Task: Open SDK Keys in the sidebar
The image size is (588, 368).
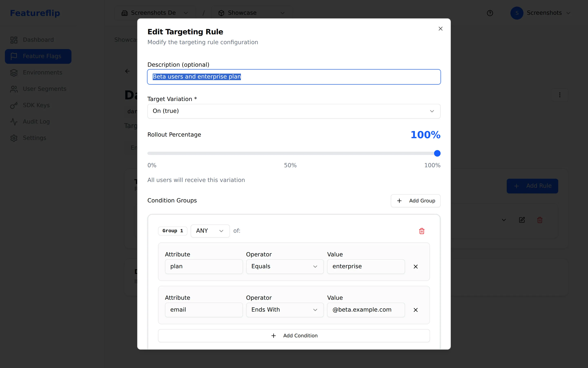Action: pos(38,105)
